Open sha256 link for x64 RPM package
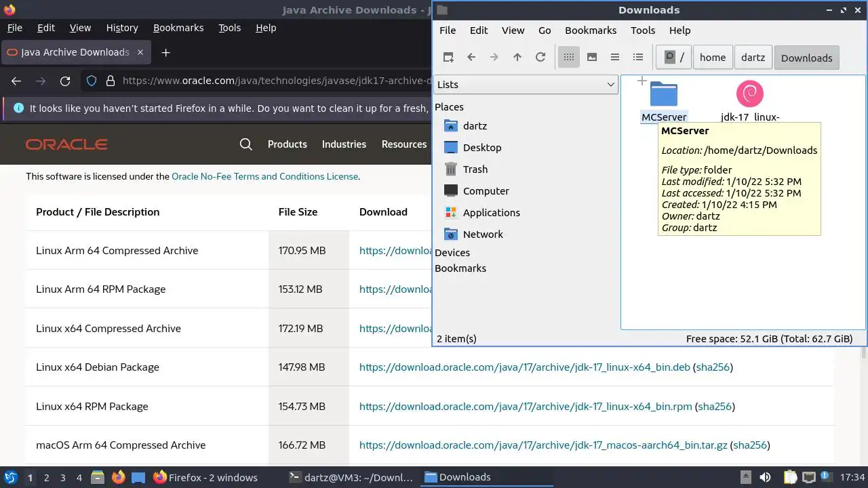 (715, 407)
